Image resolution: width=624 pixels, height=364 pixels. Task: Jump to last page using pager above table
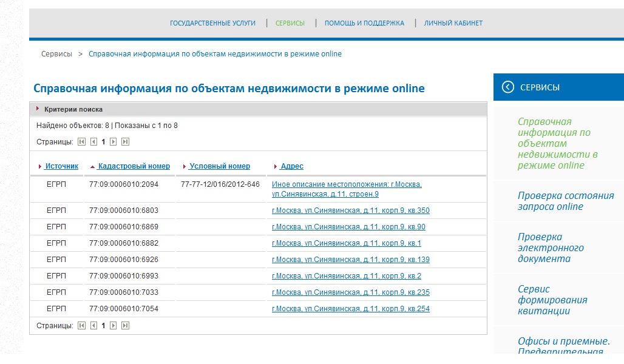tap(125, 142)
